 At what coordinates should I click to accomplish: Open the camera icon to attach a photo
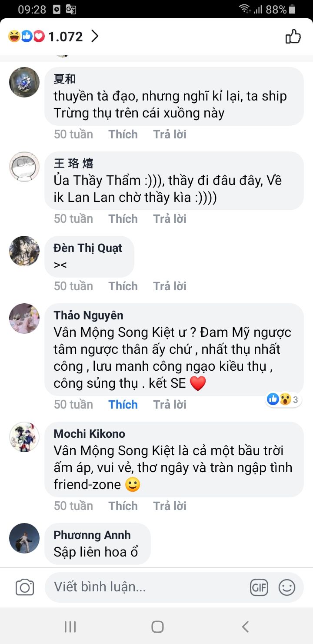coord(25,587)
